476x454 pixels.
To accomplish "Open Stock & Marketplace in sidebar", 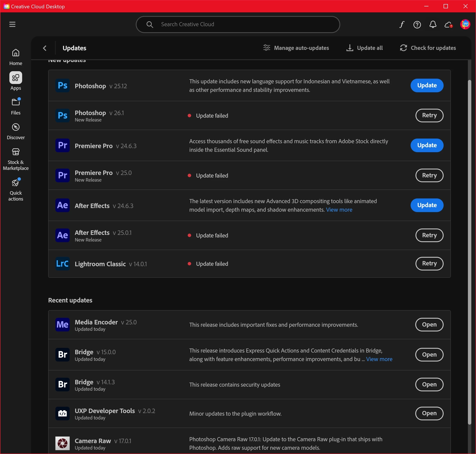I will click(x=16, y=159).
